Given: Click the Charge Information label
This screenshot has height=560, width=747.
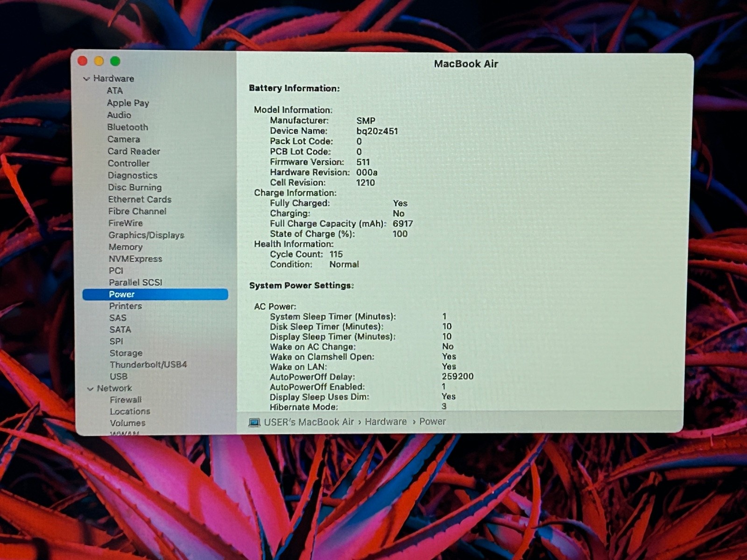Looking at the screenshot, I should tap(295, 193).
